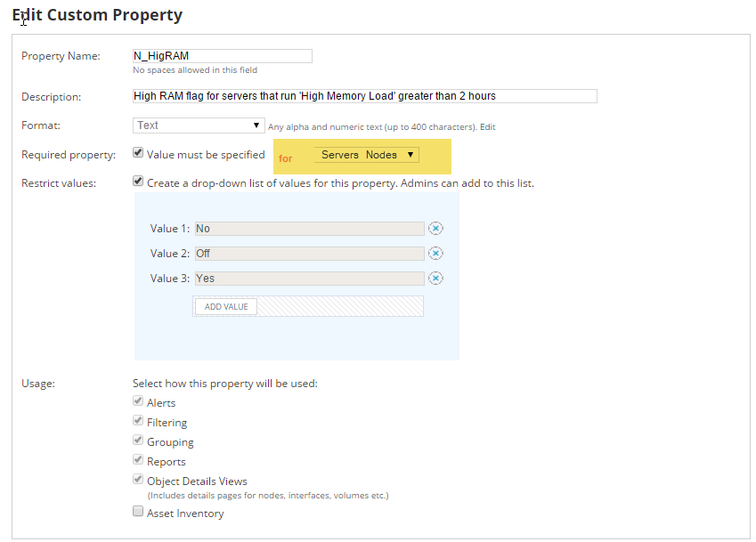Delete Value 2 'Off' using X icon
The height and width of the screenshot is (542, 756).
pos(435,254)
